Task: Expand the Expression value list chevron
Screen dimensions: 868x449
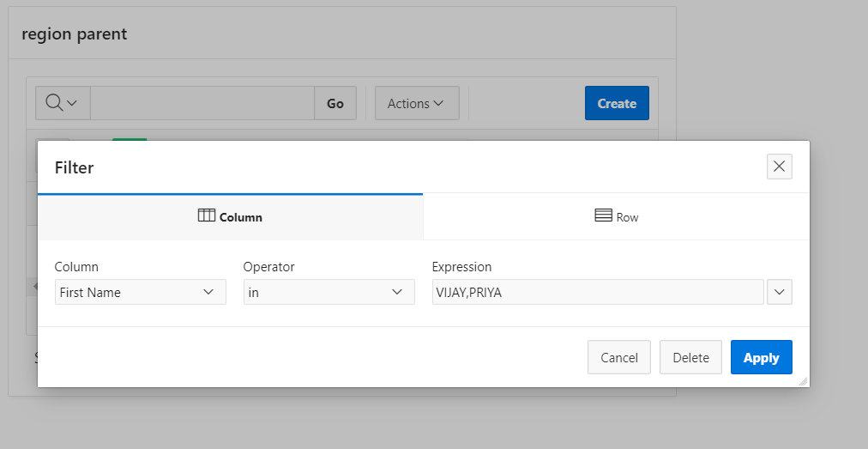Action: pos(780,292)
